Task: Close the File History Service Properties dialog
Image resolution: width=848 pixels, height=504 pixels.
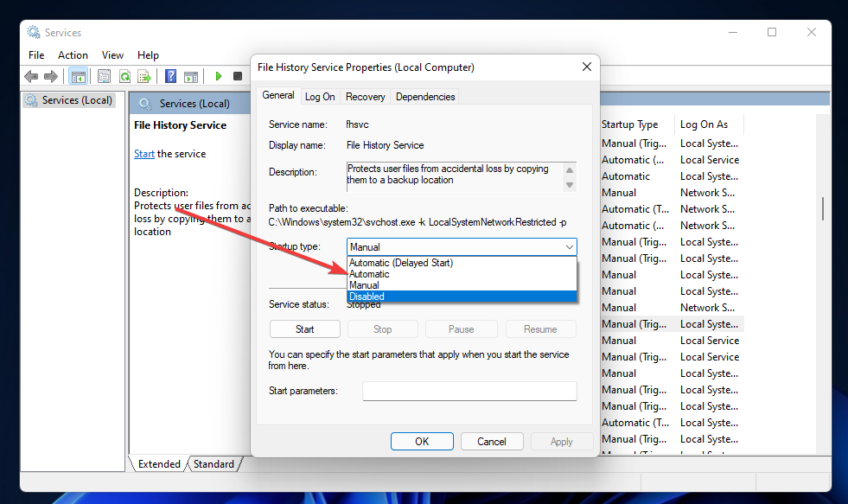Action: [x=587, y=67]
